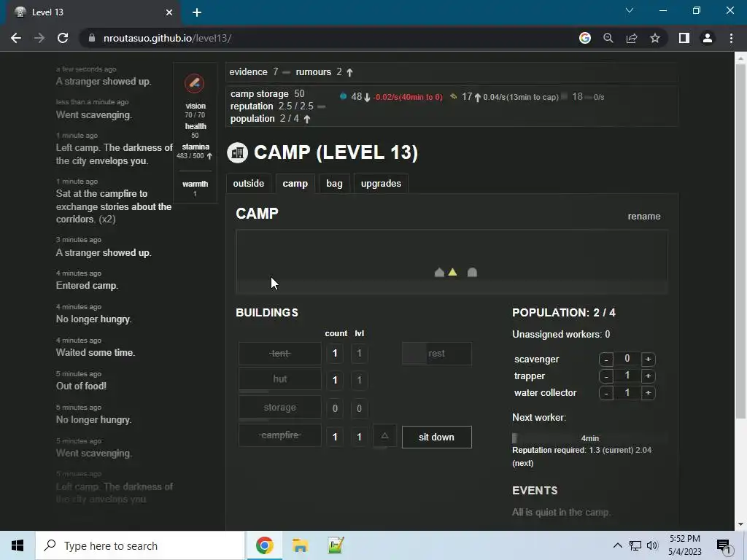This screenshot has height=560, width=747.
Task: Go forward in browser history
Action: (x=39, y=38)
